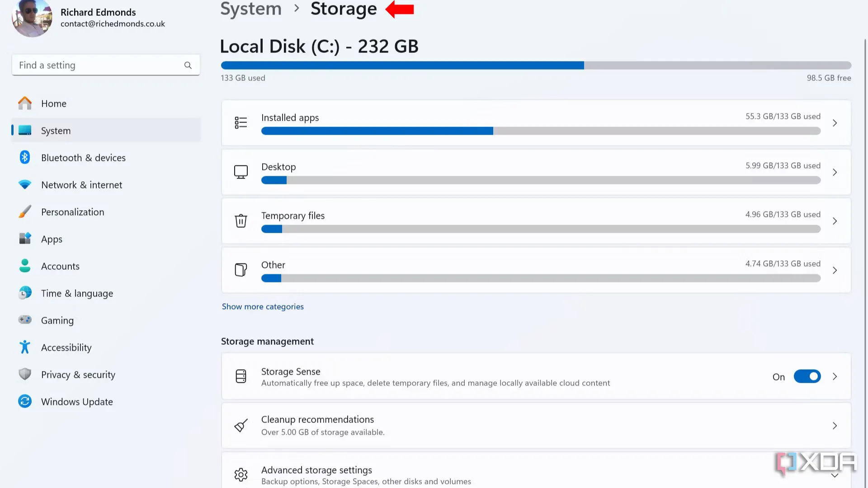Click the Time & language globe icon

click(x=25, y=293)
